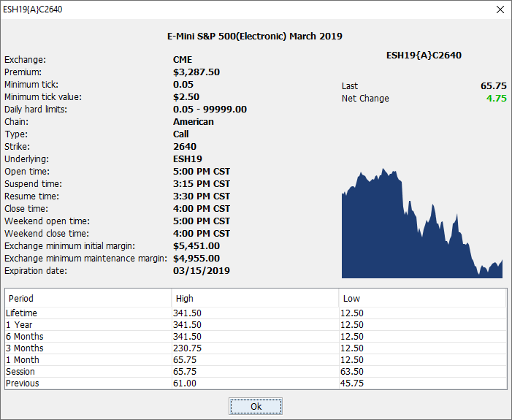Click the 45.75 previous low value

pyautogui.click(x=351, y=383)
